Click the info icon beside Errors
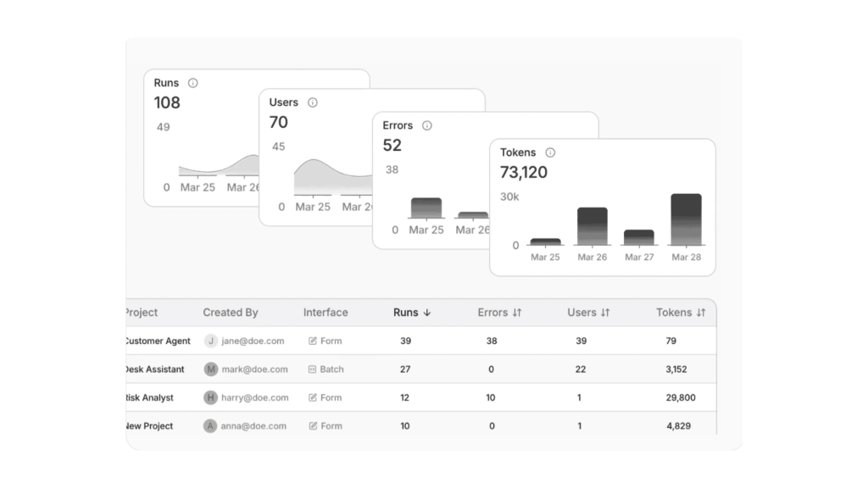Viewport: 868px width, 488px height. [427, 125]
